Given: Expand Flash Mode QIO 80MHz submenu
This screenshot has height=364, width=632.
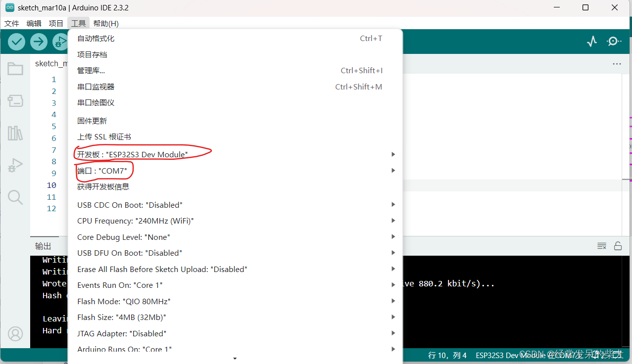Looking at the screenshot, I should (x=235, y=301).
